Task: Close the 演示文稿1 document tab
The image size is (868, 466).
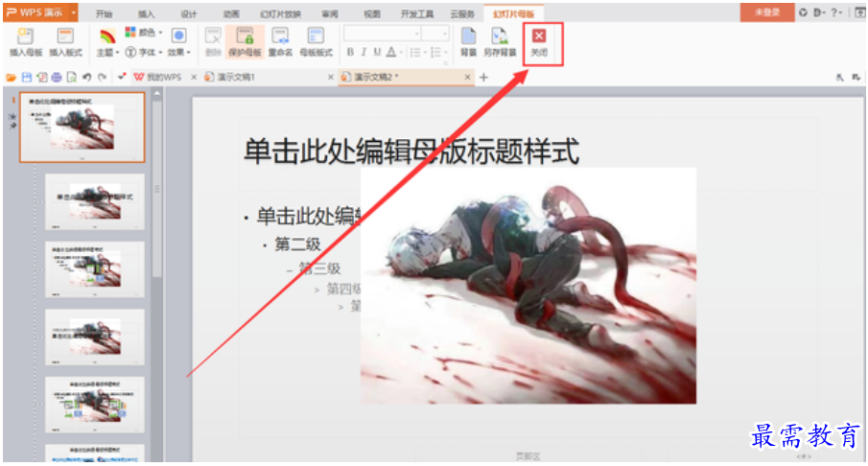Action: pyautogui.click(x=331, y=77)
